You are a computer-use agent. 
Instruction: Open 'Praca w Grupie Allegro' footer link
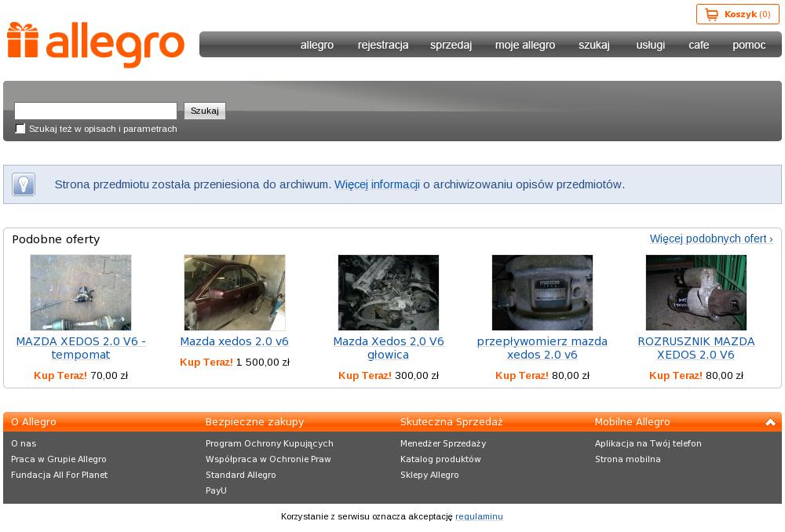[x=59, y=459]
